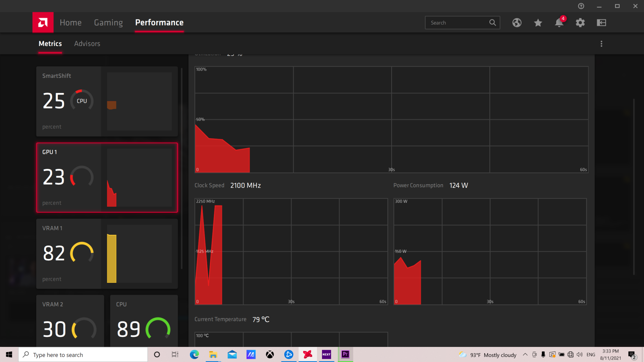
Task: Switch ENG input language
Action: click(x=591, y=354)
